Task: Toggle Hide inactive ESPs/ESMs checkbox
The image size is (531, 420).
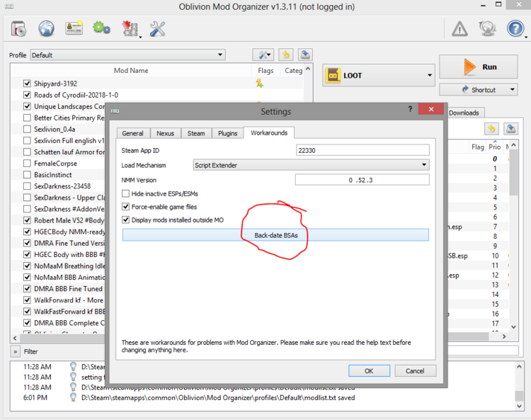Action: click(125, 193)
